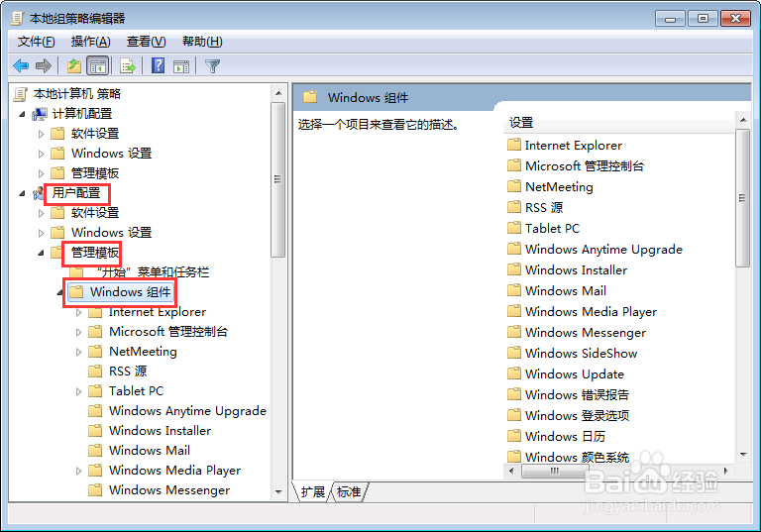Open Windows Media Player in right list

point(591,312)
